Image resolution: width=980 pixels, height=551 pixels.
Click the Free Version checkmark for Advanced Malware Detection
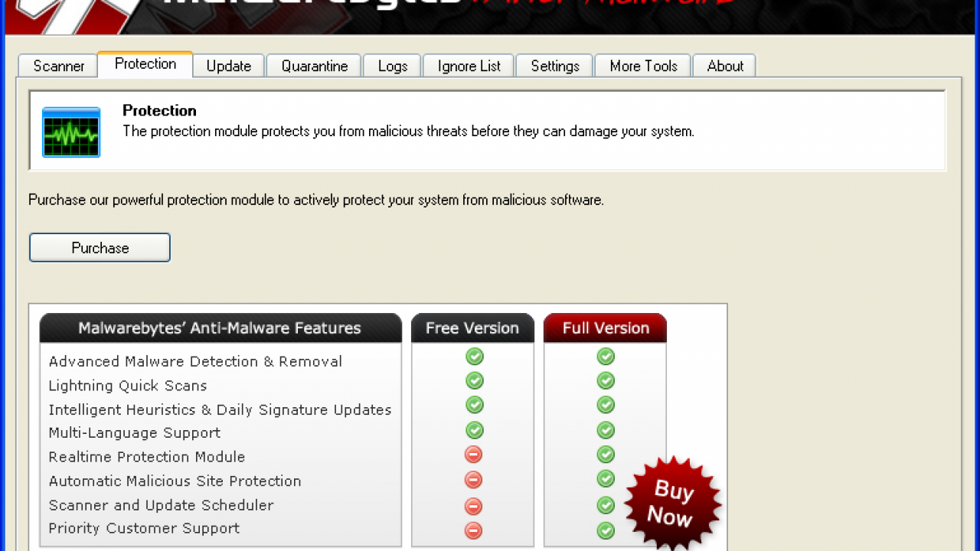[473, 357]
